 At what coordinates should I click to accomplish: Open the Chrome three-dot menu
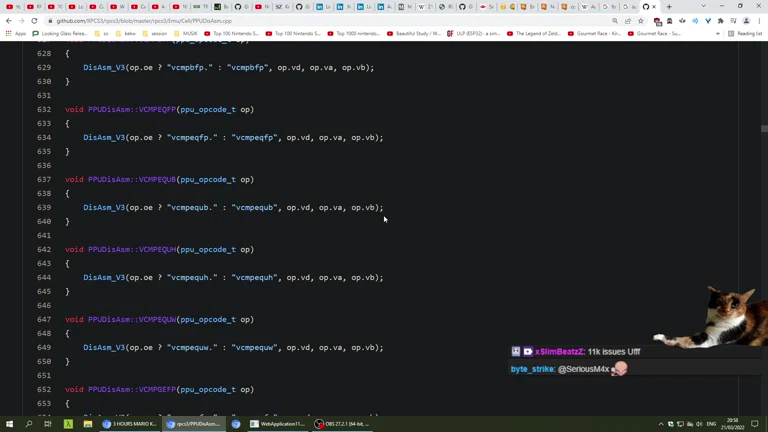coord(759,20)
